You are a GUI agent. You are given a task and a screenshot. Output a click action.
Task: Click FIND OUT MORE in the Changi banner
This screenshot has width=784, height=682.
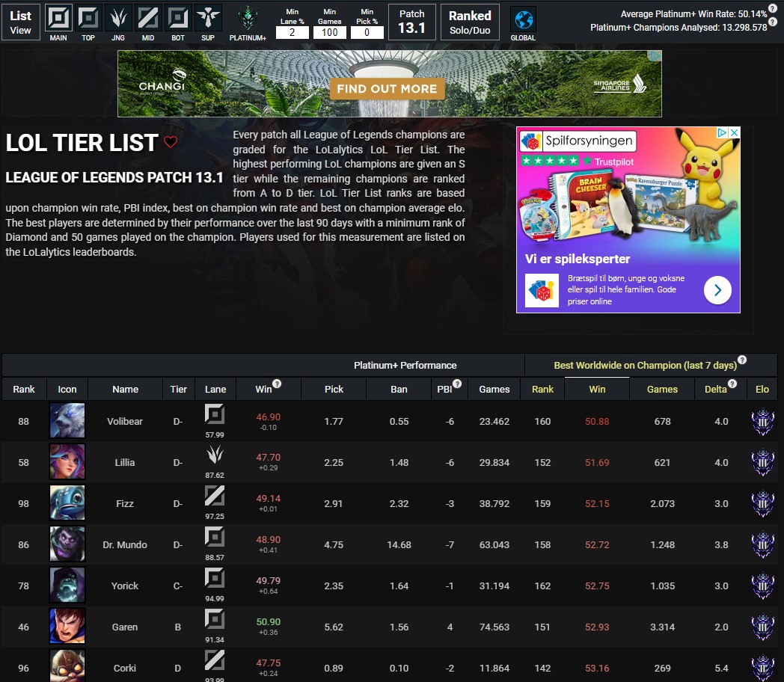tap(386, 88)
